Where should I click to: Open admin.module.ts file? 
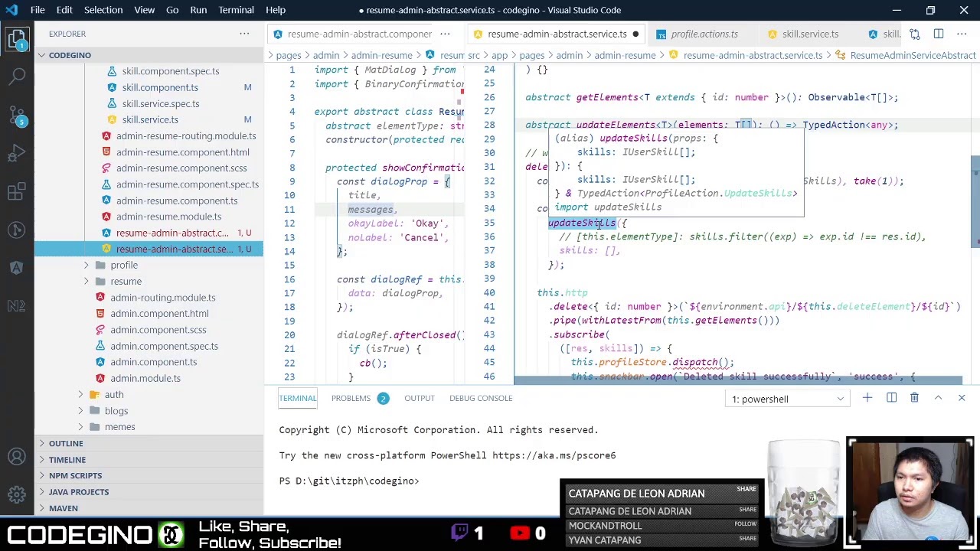[145, 378]
